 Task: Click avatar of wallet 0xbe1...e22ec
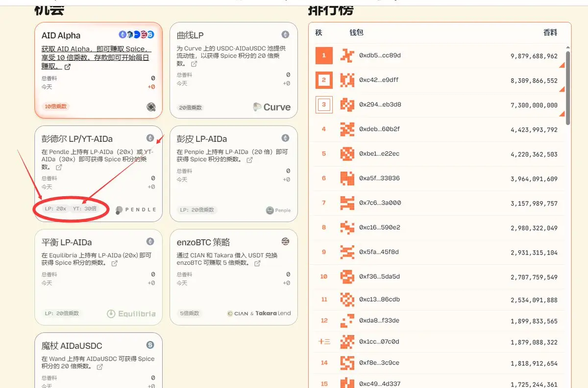(347, 154)
